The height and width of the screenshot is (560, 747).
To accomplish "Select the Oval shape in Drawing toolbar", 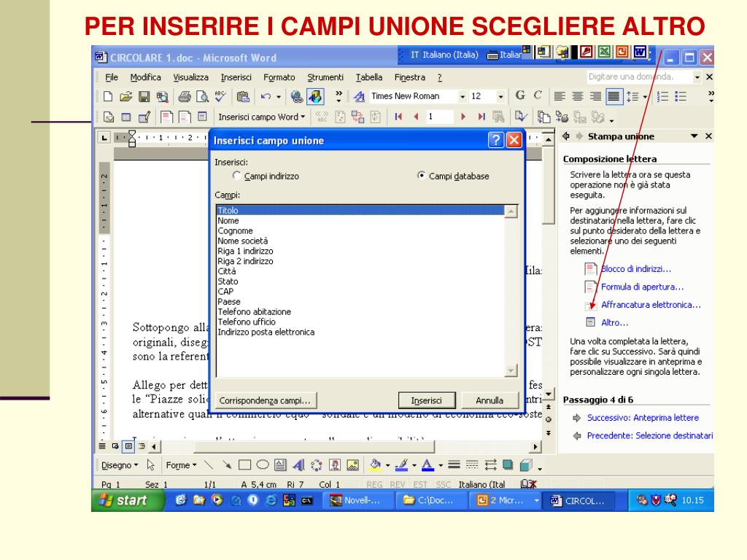I will coord(263,464).
